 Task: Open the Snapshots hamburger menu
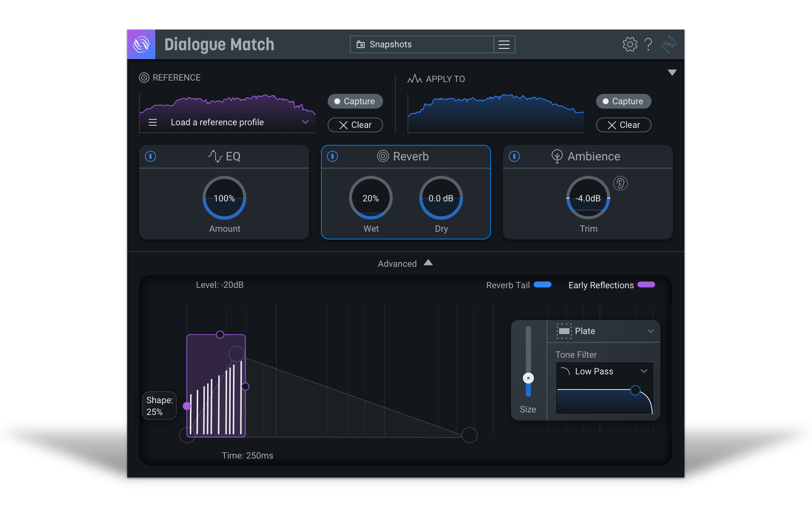[504, 44]
